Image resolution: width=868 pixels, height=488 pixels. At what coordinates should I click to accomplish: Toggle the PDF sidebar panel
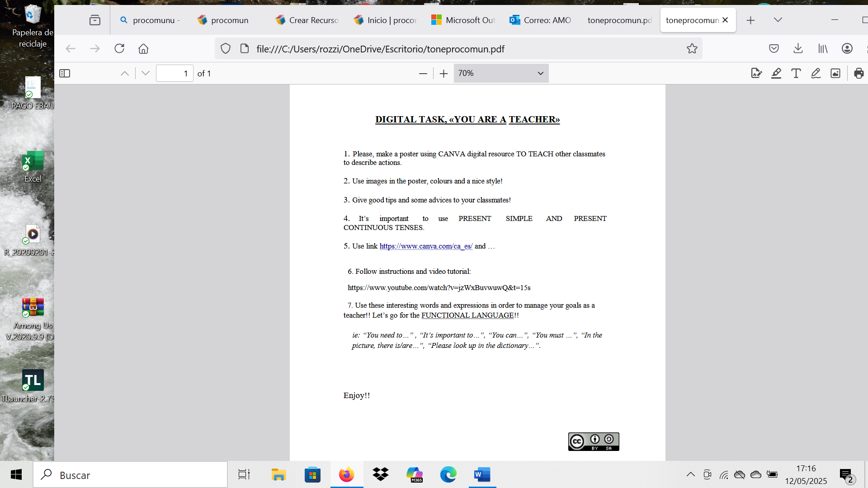click(x=65, y=73)
